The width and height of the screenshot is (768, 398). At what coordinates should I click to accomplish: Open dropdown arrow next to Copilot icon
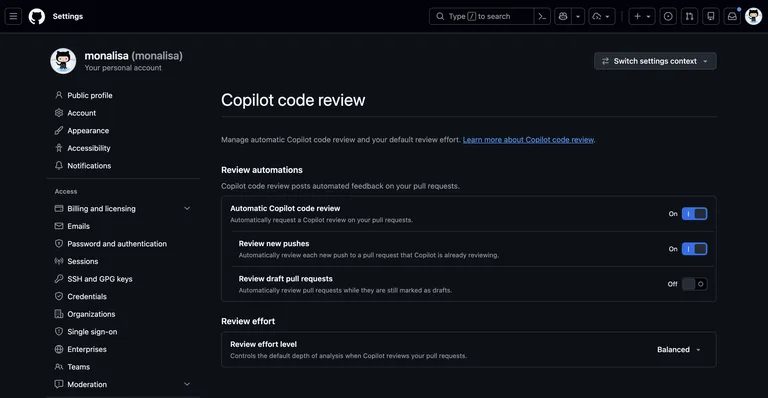(578, 16)
